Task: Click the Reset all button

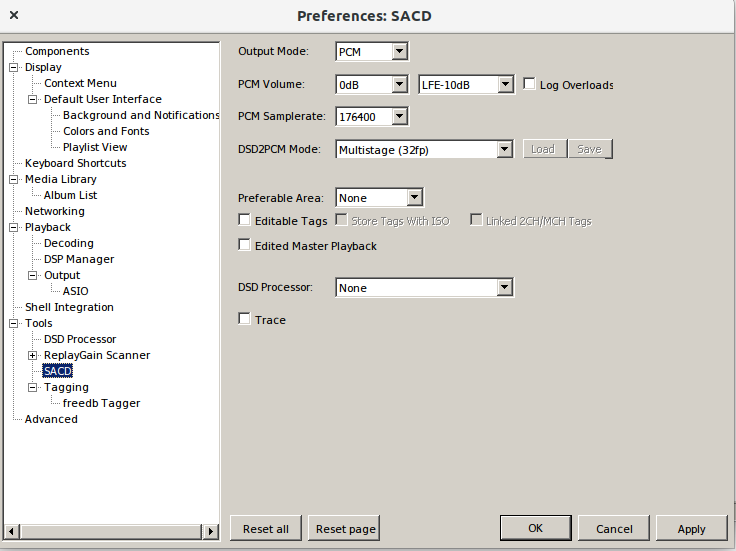Action: point(266,528)
